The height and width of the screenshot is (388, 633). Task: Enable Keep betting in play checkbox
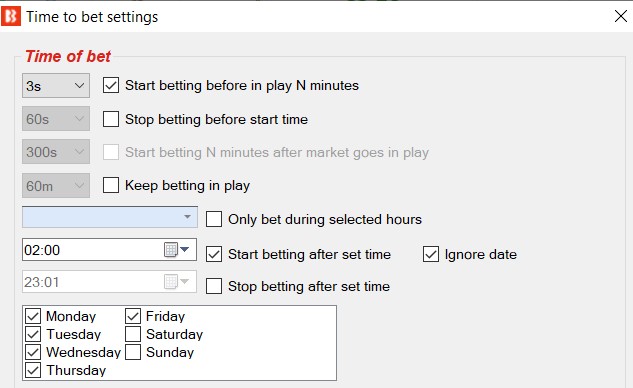pos(111,185)
